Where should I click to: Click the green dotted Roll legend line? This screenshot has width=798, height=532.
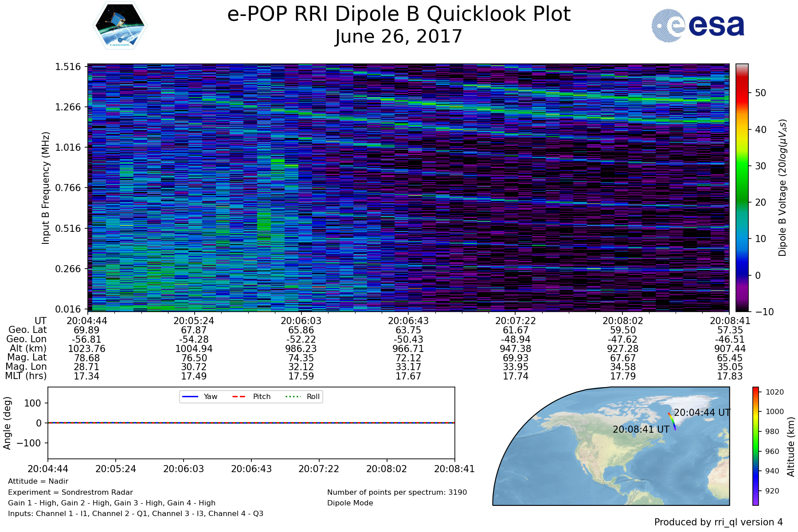click(x=293, y=396)
